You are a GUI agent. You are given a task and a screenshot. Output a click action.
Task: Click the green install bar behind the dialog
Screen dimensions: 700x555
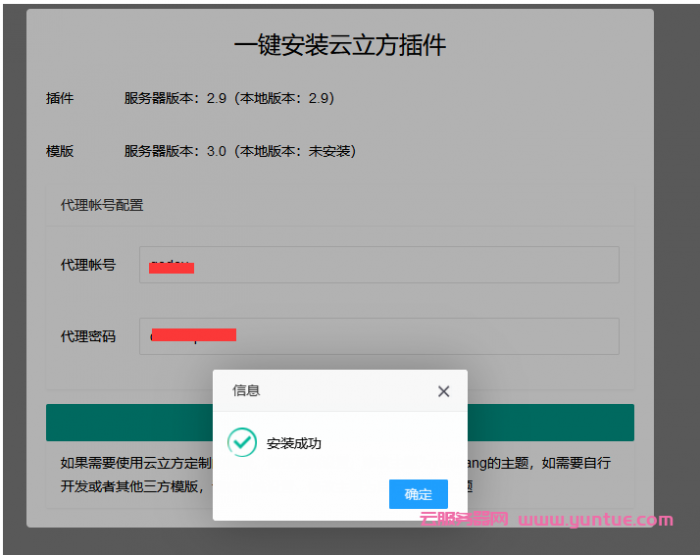pos(130,423)
